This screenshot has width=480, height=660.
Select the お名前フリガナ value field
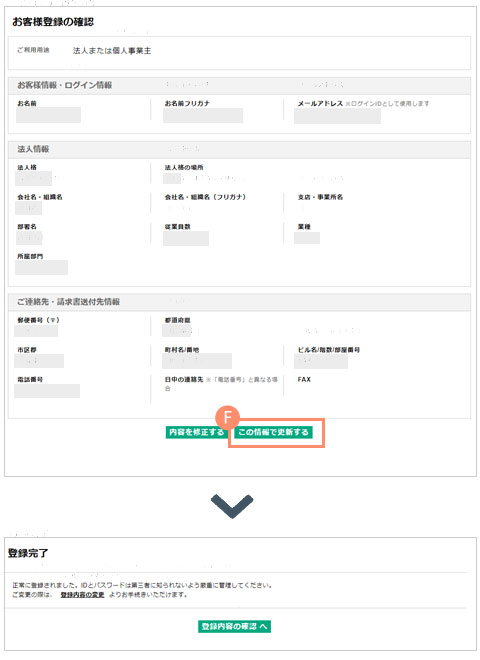(203, 115)
